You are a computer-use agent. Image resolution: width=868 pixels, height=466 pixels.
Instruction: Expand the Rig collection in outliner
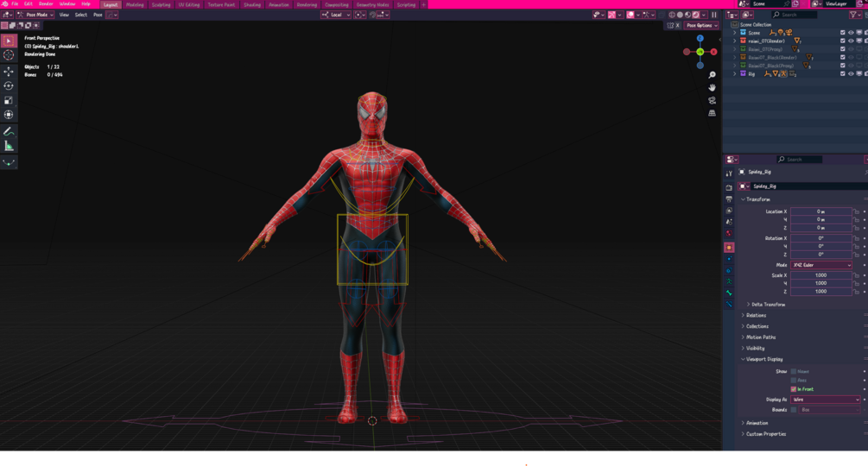pyautogui.click(x=735, y=73)
